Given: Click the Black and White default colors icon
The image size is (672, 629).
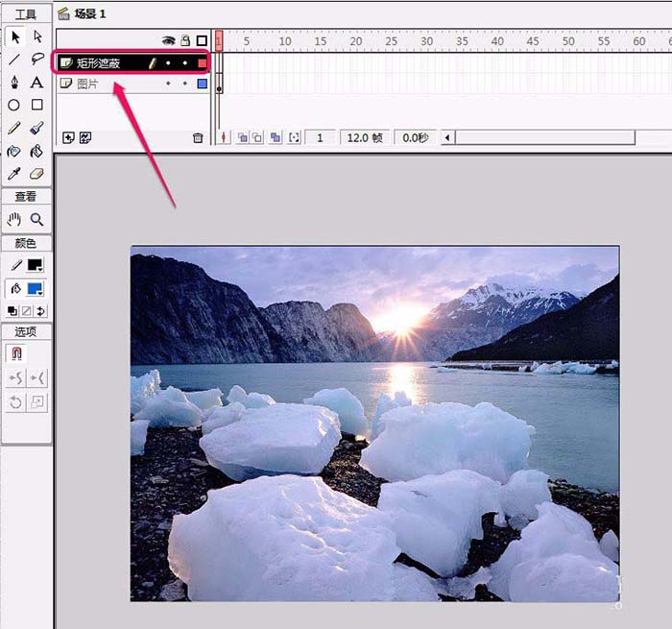Looking at the screenshot, I should (x=12, y=311).
